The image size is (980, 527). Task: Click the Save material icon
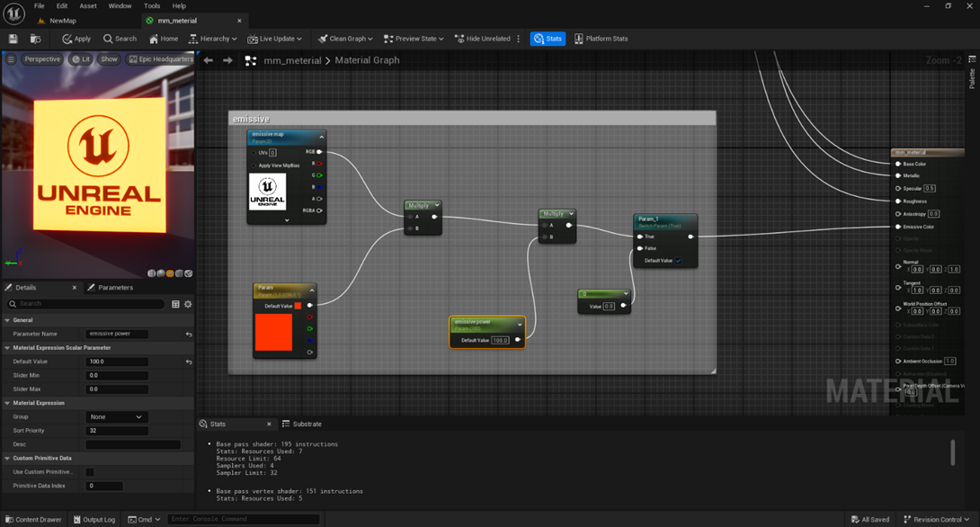pos(13,39)
